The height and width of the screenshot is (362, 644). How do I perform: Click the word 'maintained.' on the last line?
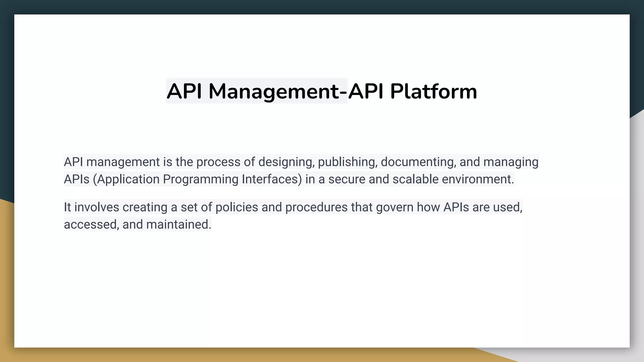[x=179, y=225]
